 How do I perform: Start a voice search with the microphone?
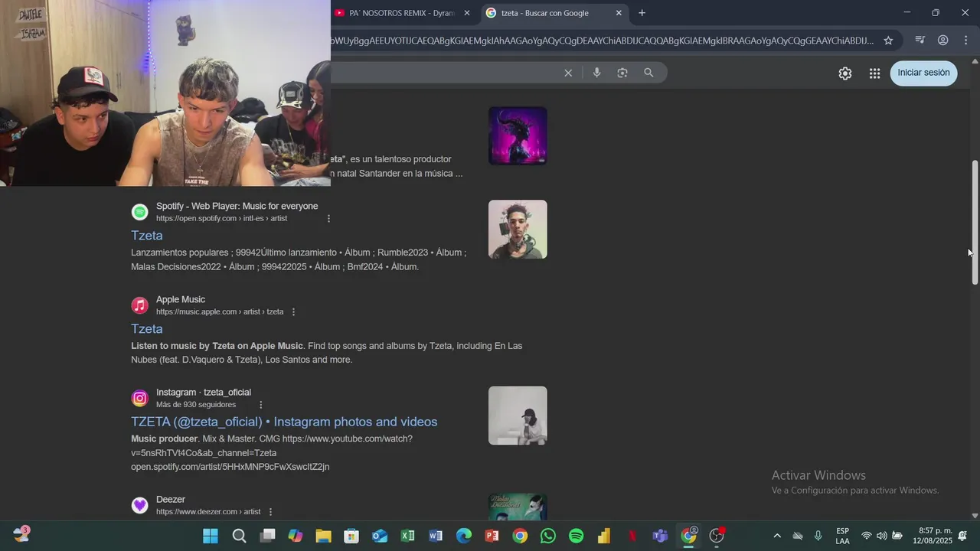tap(597, 73)
